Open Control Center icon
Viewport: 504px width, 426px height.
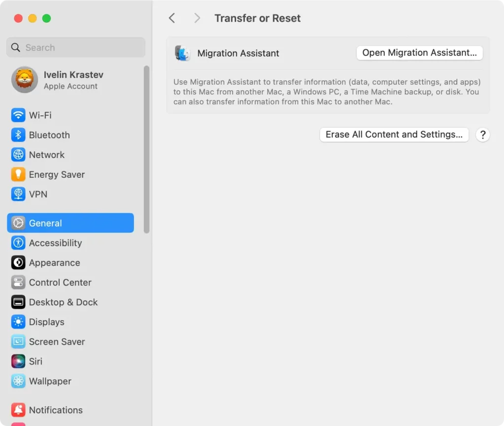coord(18,283)
